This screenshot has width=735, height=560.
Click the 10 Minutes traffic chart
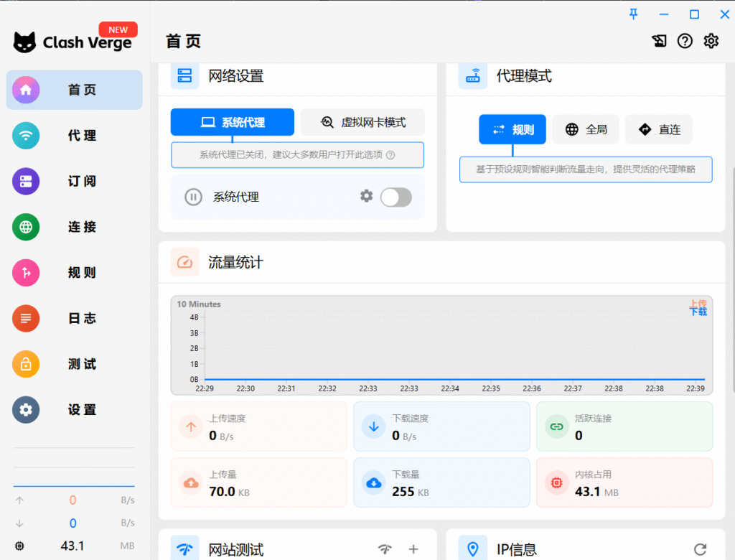click(441, 345)
